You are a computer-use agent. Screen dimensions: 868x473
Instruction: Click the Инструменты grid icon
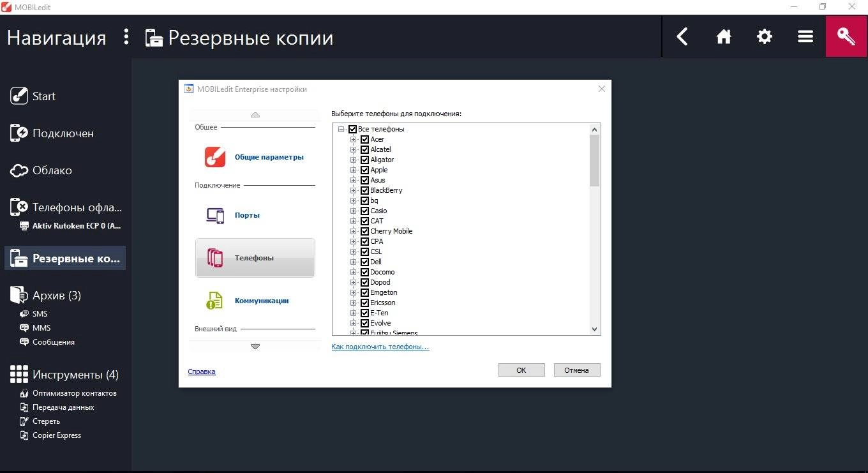pos(19,374)
